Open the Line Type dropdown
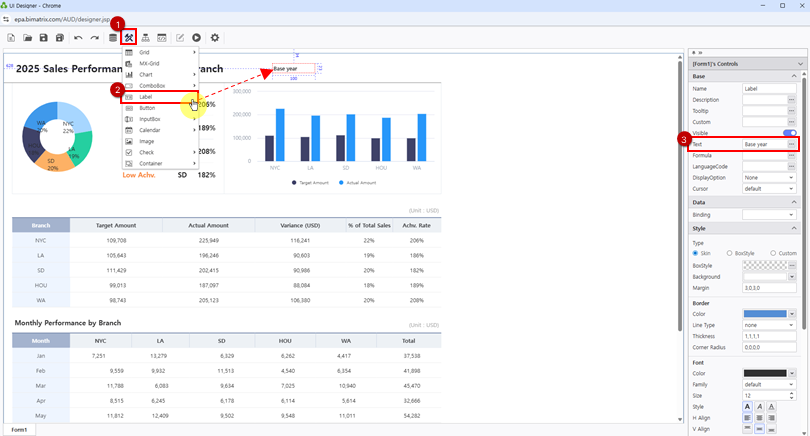The width and height of the screenshot is (810, 436). pos(769,325)
